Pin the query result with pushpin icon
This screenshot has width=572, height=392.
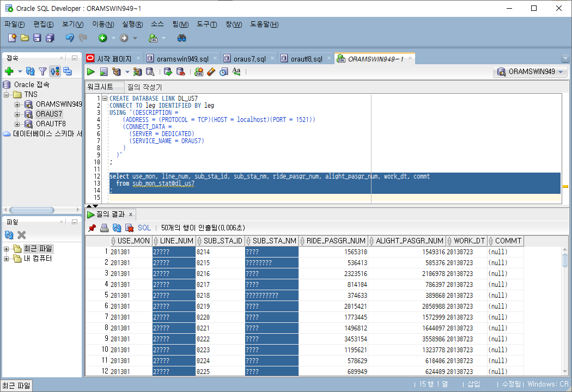click(x=92, y=228)
